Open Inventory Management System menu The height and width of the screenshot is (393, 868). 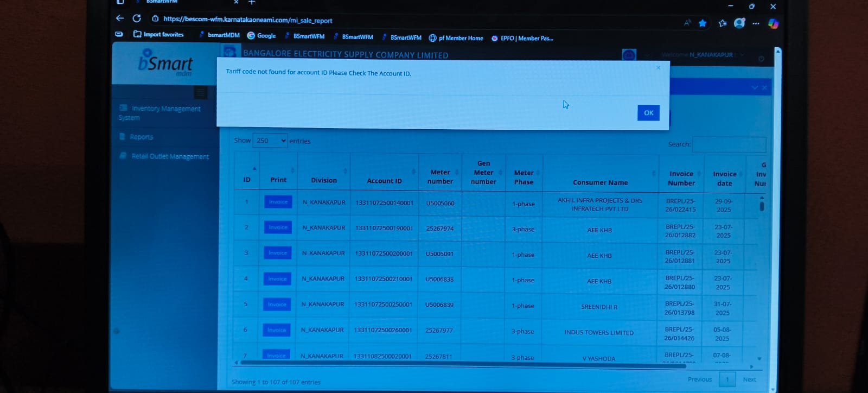161,113
